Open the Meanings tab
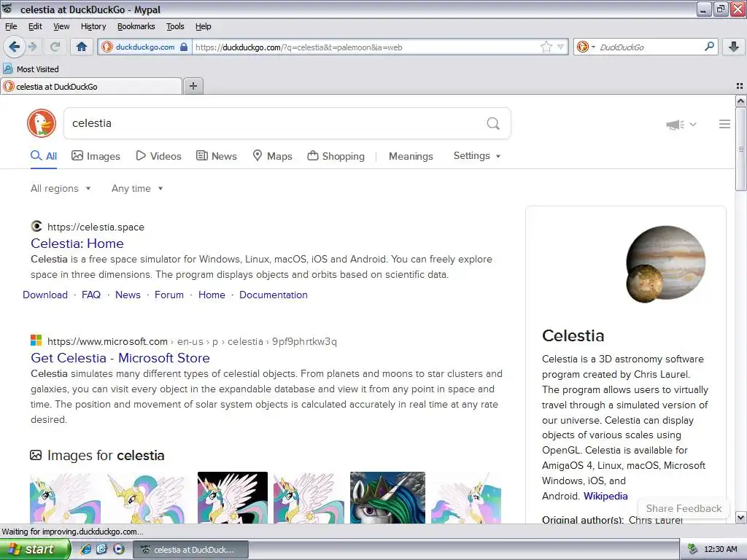The image size is (747, 560). click(411, 156)
